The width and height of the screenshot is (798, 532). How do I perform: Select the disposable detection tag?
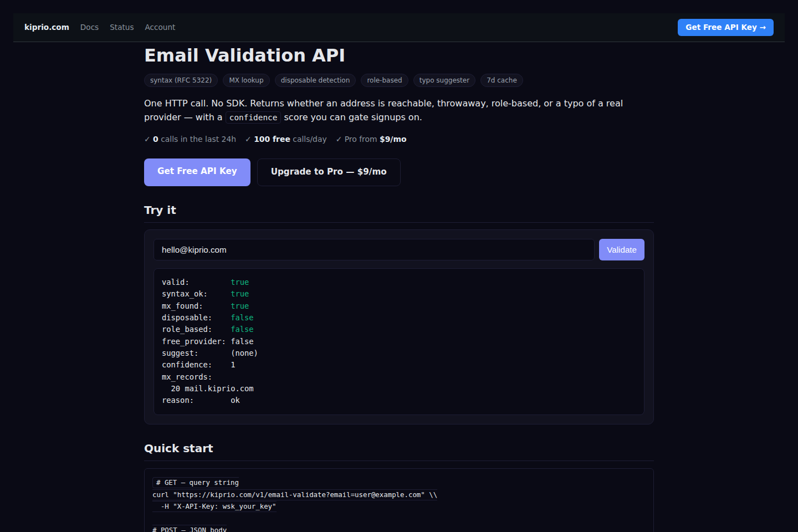[315, 80]
